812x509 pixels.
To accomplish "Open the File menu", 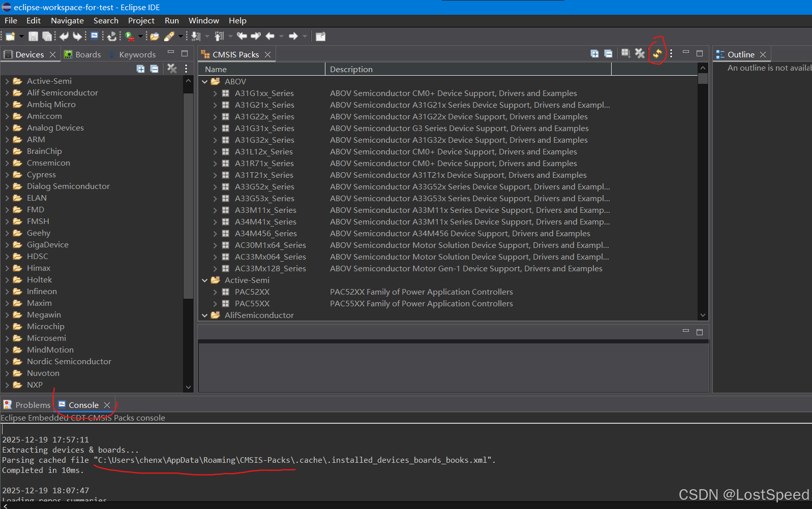I will 11,20.
